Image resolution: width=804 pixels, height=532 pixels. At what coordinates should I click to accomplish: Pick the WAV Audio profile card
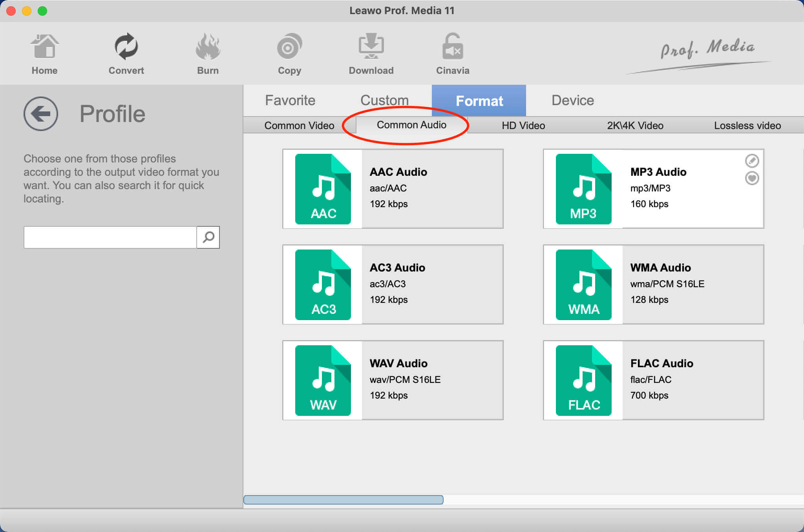393,380
